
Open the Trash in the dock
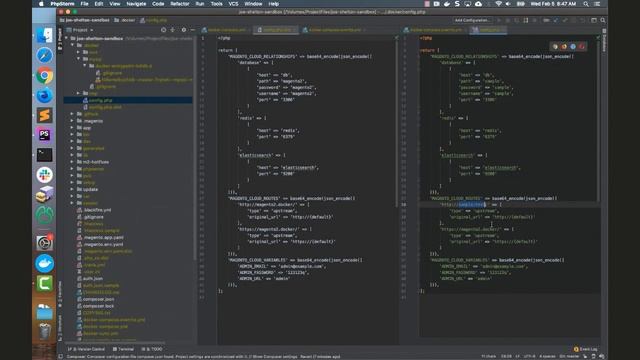pyautogui.click(x=44, y=331)
